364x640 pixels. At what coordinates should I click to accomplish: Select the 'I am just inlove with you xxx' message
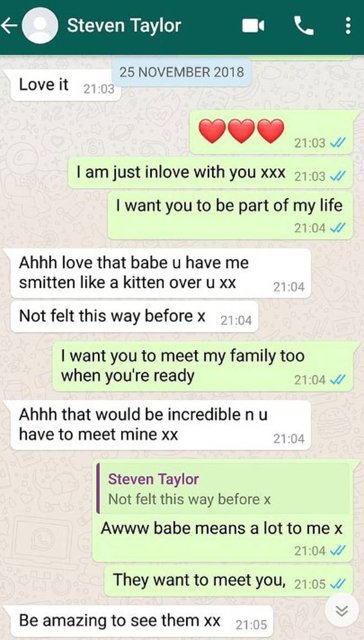[210, 173]
